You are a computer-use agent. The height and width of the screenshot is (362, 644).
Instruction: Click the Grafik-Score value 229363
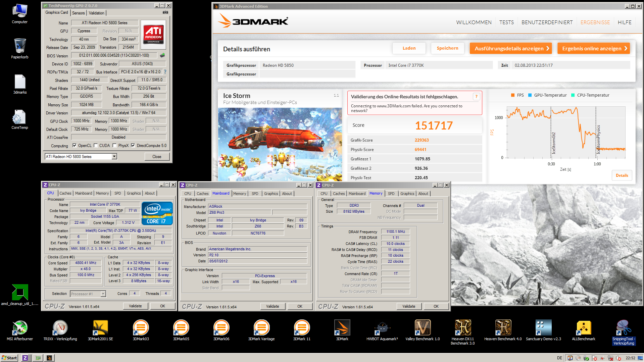(422, 140)
